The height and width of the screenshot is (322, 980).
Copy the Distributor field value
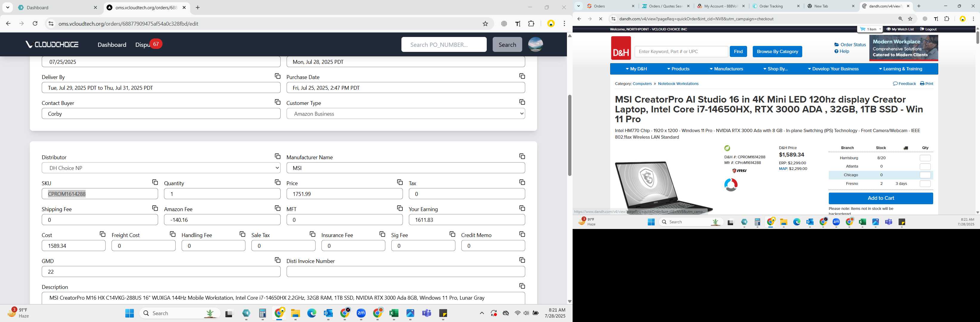(277, 156)
